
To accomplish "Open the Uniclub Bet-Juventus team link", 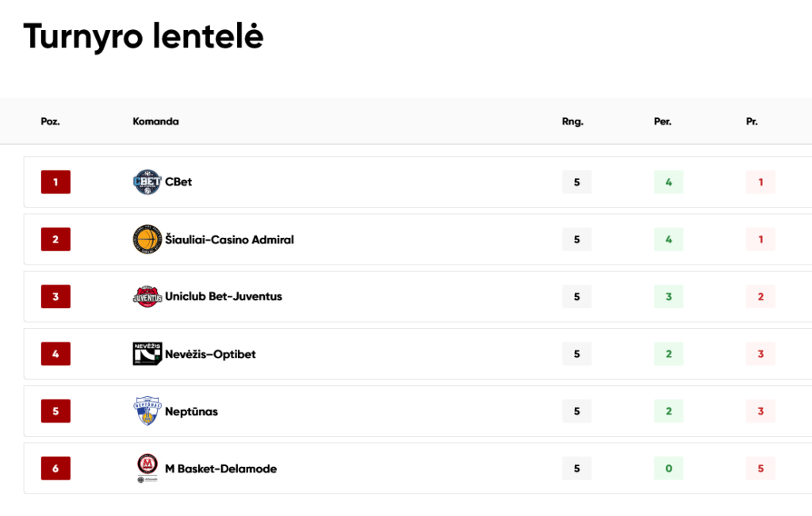I will pos(224,296).
